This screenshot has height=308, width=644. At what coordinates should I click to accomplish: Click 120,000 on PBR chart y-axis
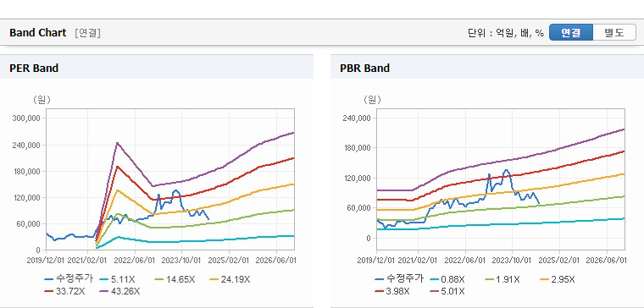(x=358, y=178)
